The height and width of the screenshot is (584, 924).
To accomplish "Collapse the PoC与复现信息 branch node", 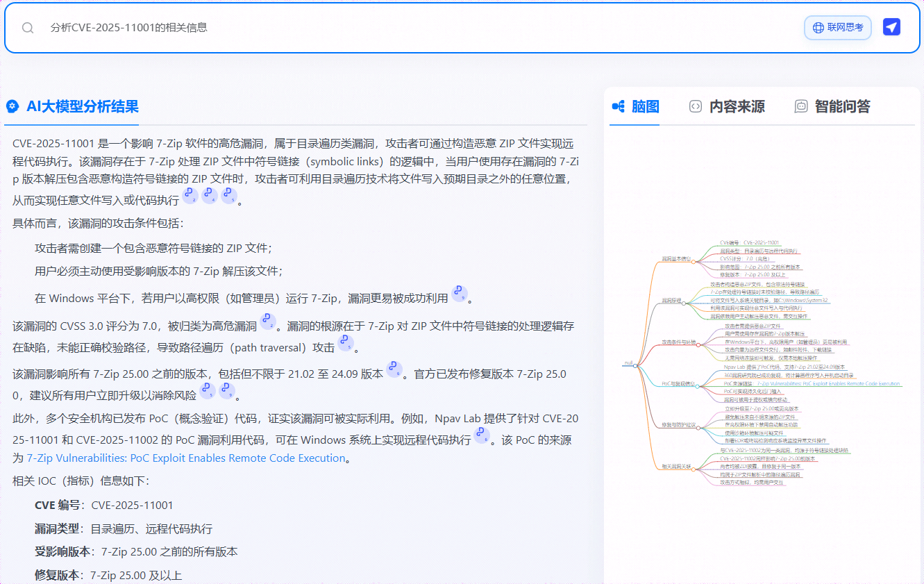I will pos(698,385).
